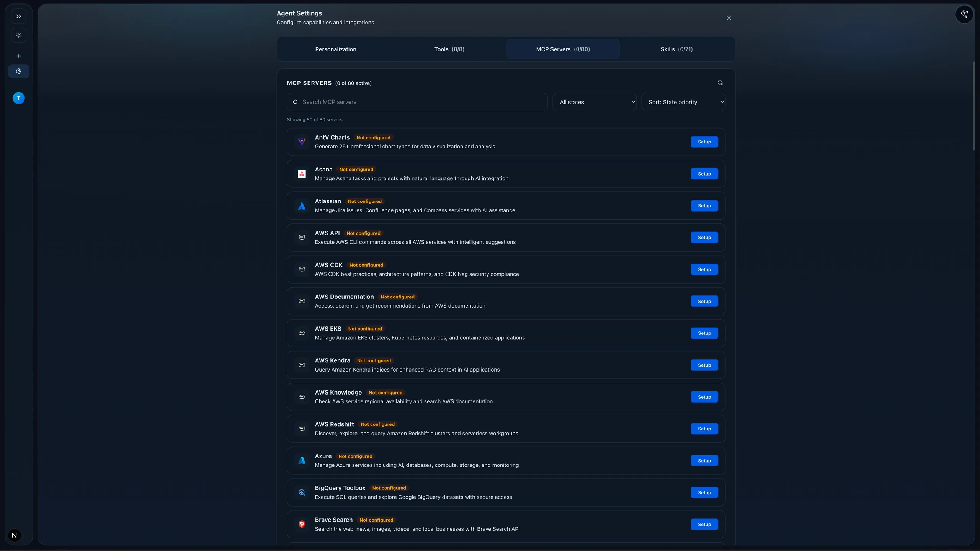The height and width of the screenshot is (551, 980).
Task: Close the Agent Settings dialog
Action: point(729,18)
